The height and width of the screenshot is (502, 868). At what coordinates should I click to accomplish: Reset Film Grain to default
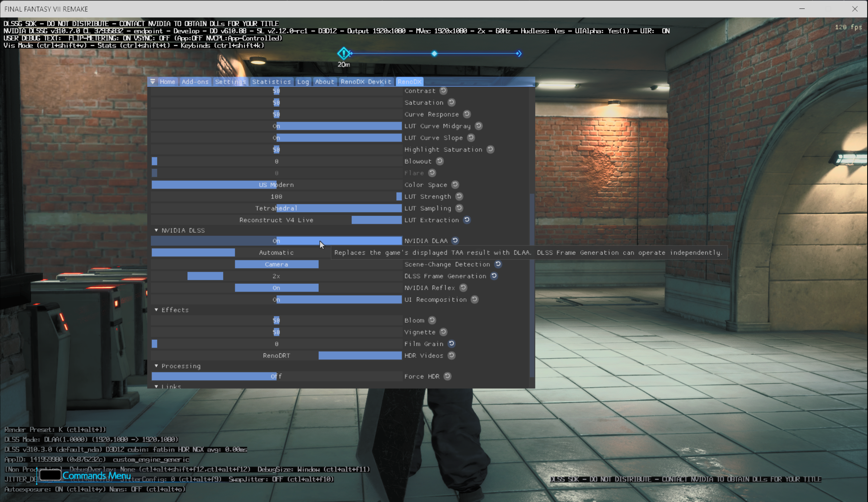coord(451,344)
